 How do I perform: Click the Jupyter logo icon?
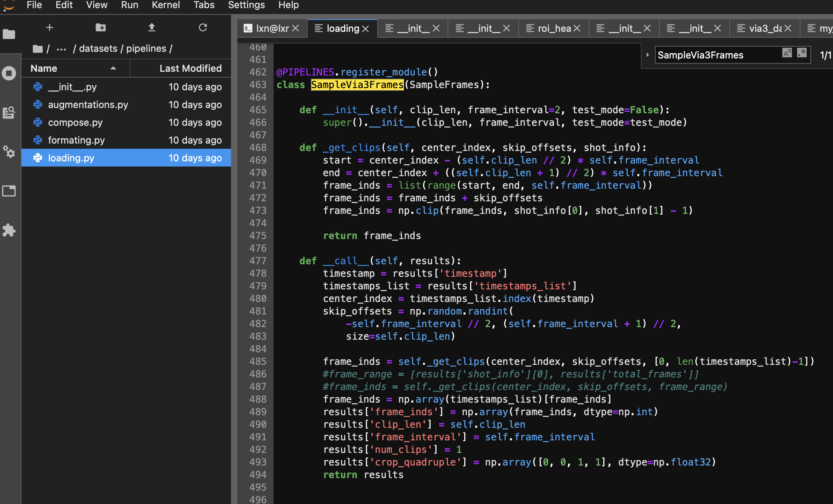coord(9,5)
